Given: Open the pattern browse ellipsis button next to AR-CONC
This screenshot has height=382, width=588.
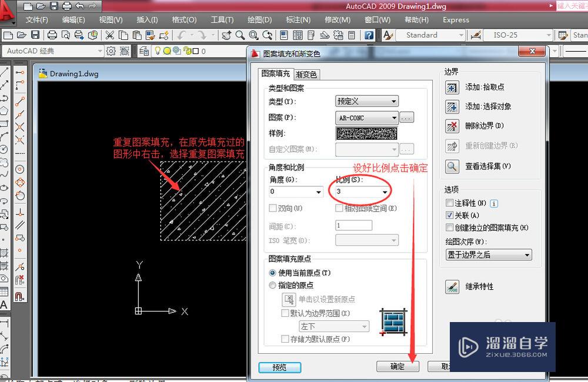Looking at the screenshot, I should click(x=406, y=118).
